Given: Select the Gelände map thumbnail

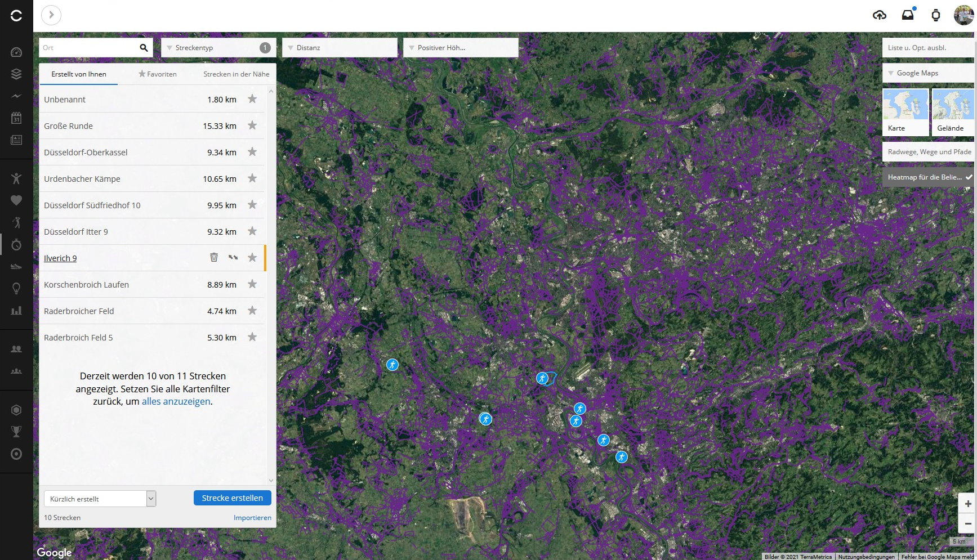Looking at the screenshot, I should 952,112.
